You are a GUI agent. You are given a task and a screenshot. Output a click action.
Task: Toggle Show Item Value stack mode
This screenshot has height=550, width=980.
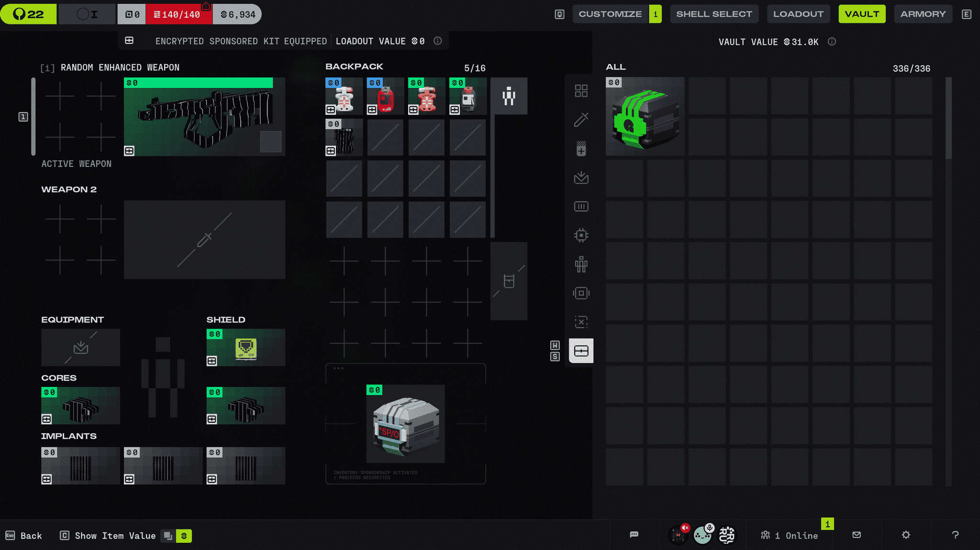[x=168, y=536]
